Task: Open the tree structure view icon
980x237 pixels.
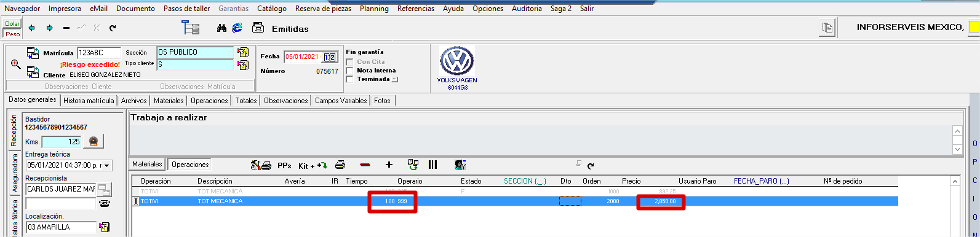Action: pos(191,28)
